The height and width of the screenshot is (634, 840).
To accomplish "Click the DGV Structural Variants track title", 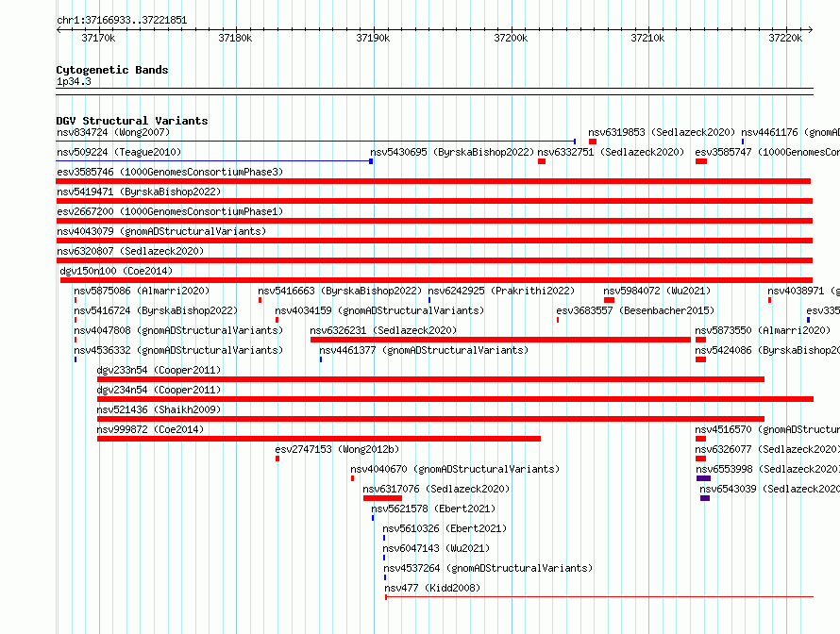I will pyautogui.click(x=132, y=121).
